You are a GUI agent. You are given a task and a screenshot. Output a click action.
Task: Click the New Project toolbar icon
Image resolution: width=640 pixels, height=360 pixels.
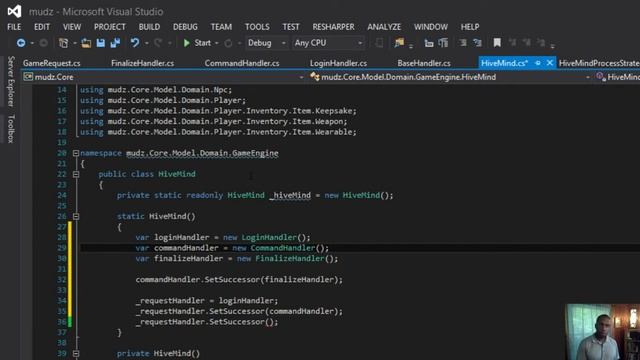pos(63,43)
